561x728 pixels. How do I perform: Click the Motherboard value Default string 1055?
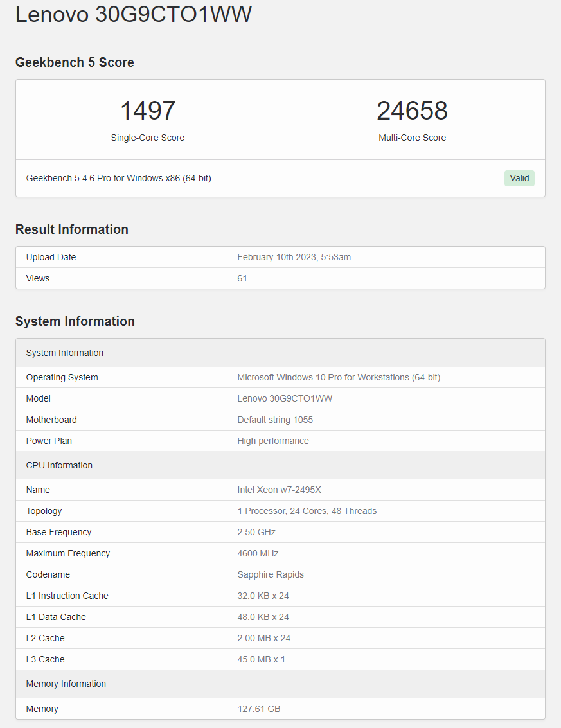coord(275,420)
